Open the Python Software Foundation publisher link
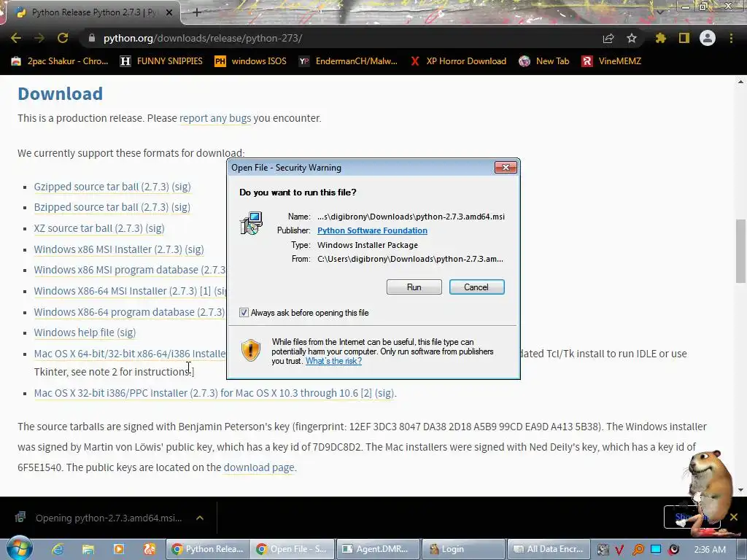 pos(372,230)
